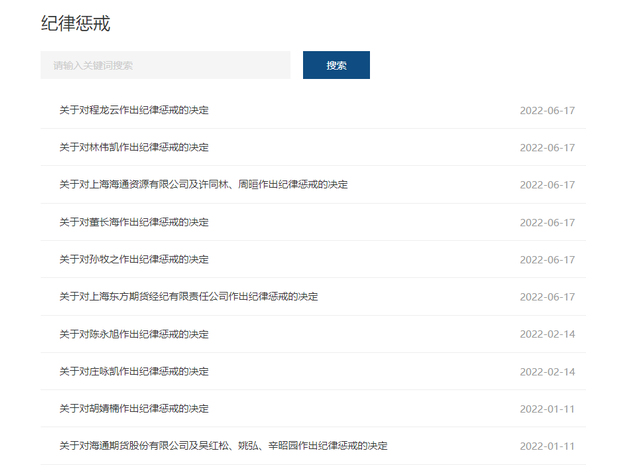Open the decision about 董长海

[x=134, y=222]
